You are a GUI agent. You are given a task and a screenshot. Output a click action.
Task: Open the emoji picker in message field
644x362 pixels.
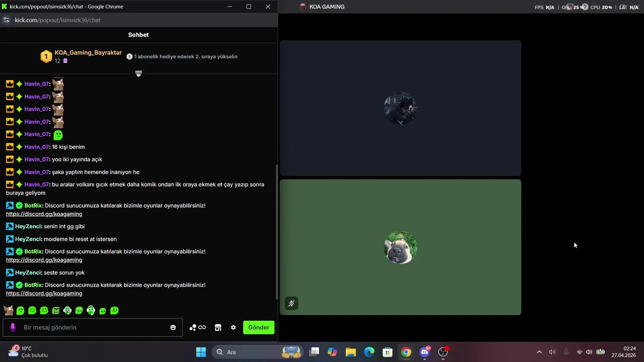click(173, 327)
